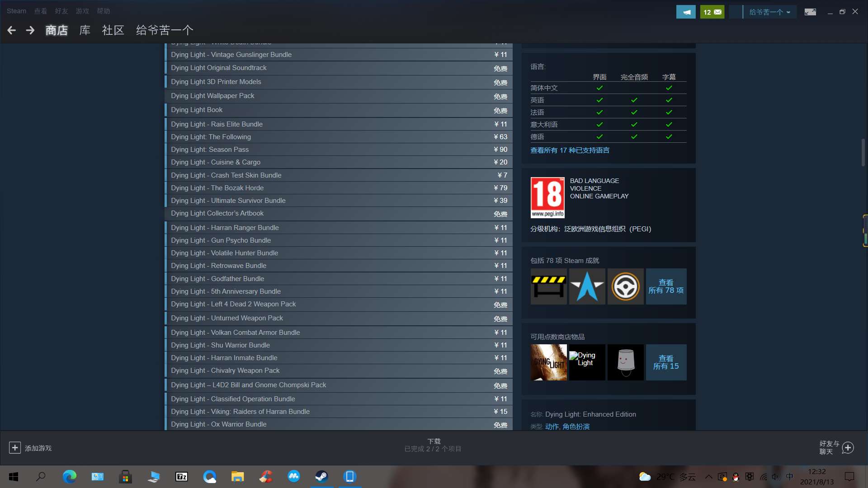This screenshot has width=868, height=488.
Task: Click the add game plus icon
Action: pyautogui.click(x=14, y=448)
